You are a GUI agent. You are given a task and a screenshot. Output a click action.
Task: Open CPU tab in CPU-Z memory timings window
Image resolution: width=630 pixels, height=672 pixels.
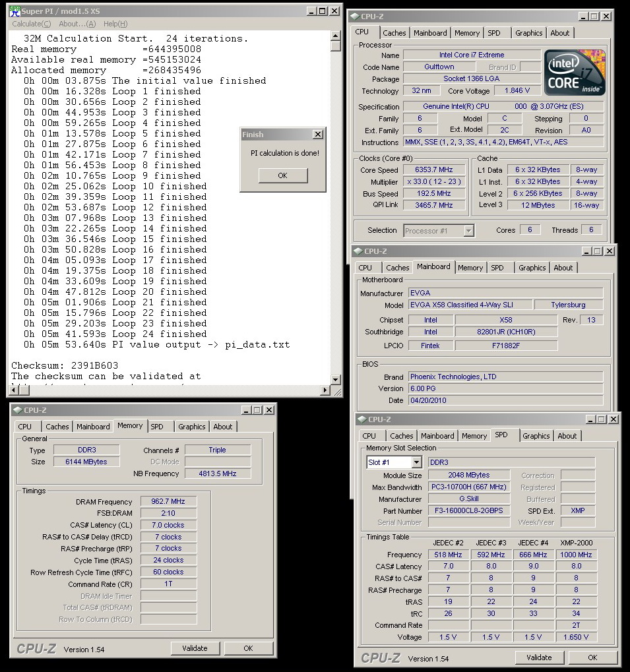(25, 427)
